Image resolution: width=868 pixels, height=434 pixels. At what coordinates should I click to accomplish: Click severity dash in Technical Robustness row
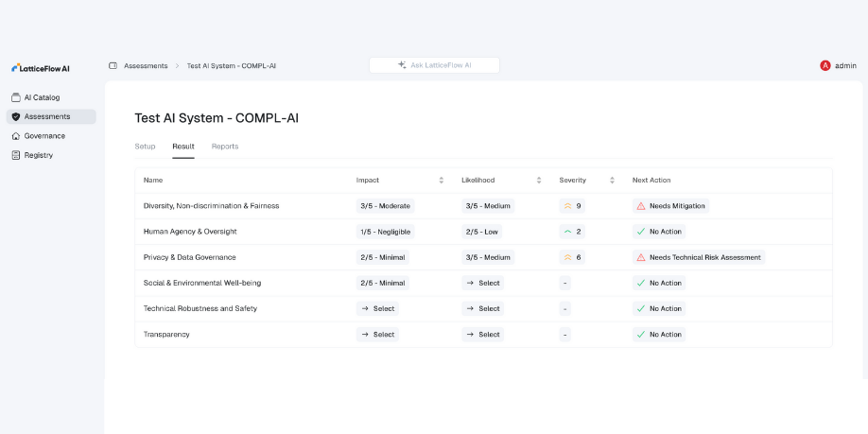pyautogui.click(x=564, y=309)
